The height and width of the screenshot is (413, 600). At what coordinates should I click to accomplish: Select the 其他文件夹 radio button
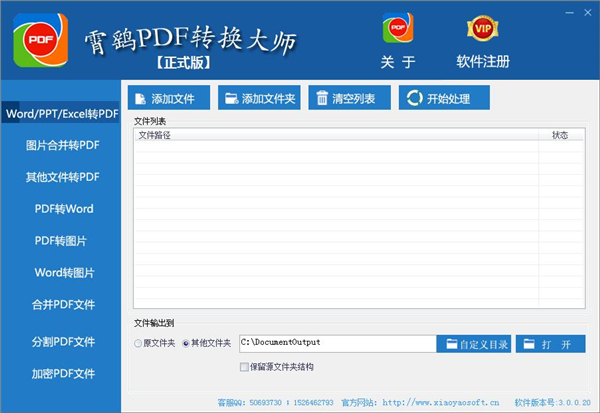pos(187,344)
